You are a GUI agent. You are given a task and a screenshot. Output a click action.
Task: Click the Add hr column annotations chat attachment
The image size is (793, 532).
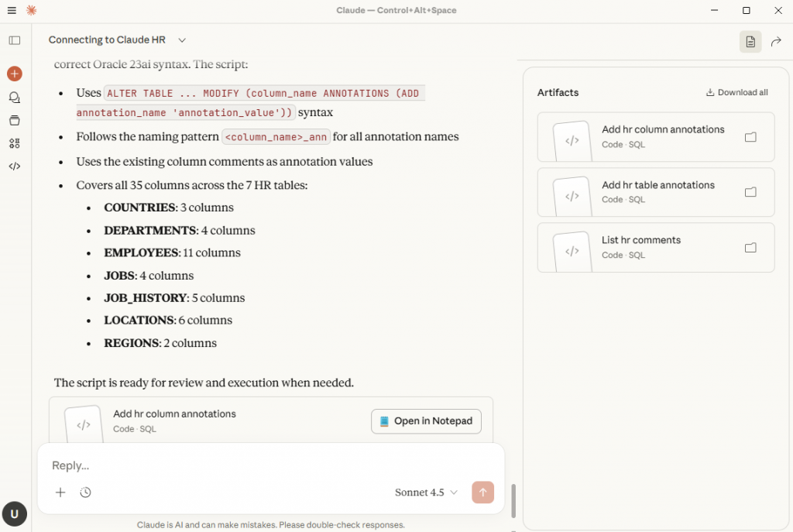(270, 420)
